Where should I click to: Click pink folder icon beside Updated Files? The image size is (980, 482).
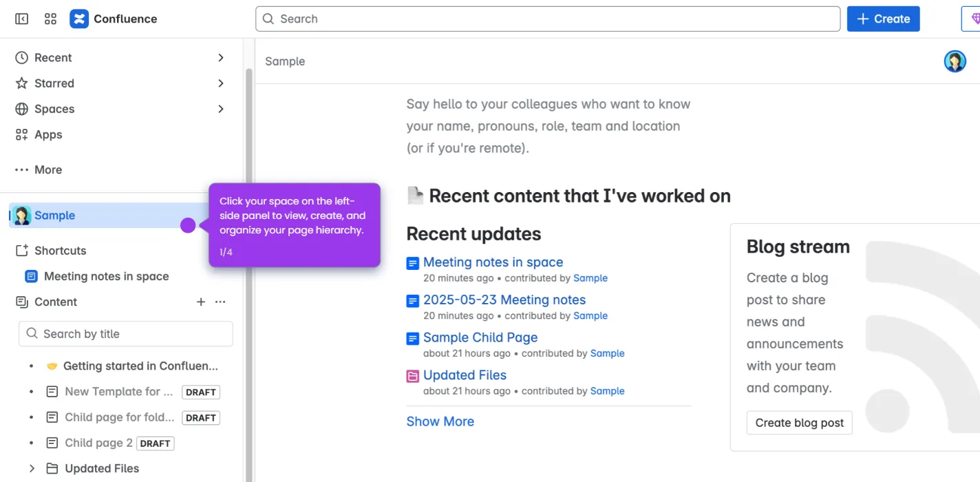coord(413,376)
